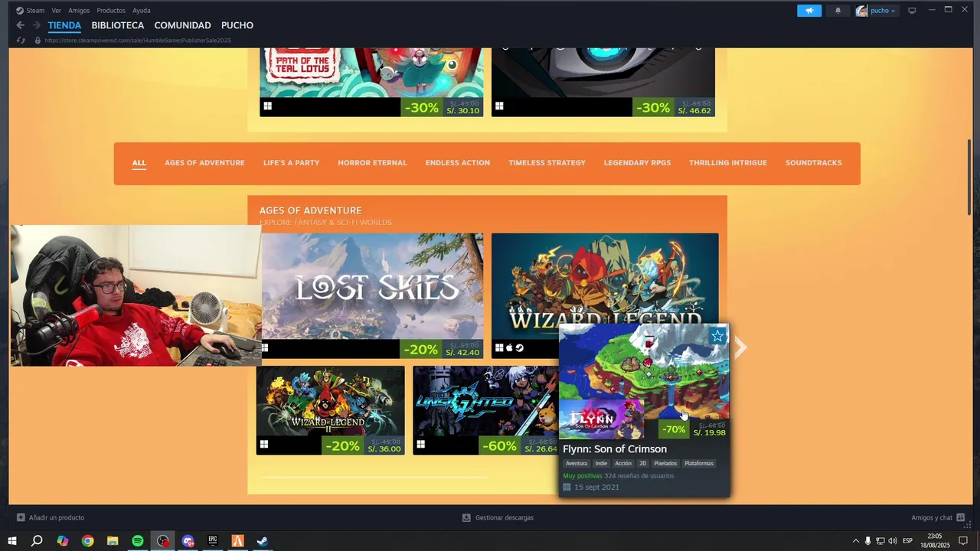
Task: Filter by LIFE'S A PARTY
Action: point(291,163)
